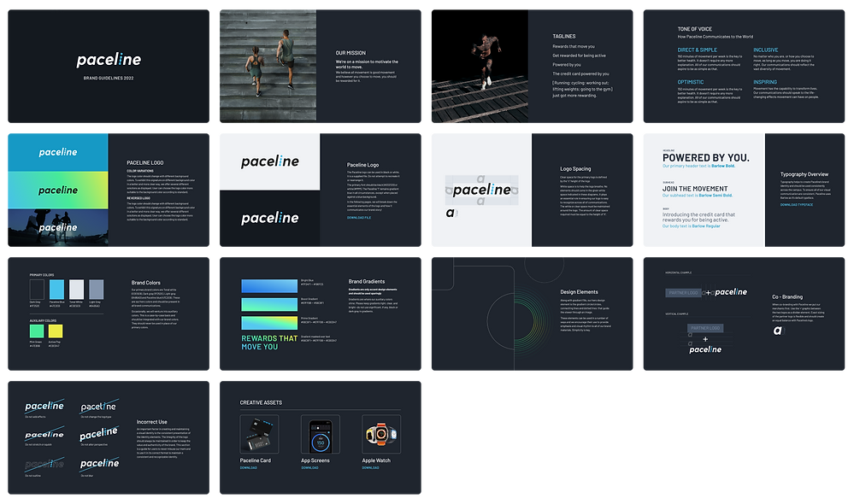This screenshot has height=504, width=854.
Task: Click the 'CREATIVE ASSETS' heading
Action: [x=261, y=402]
